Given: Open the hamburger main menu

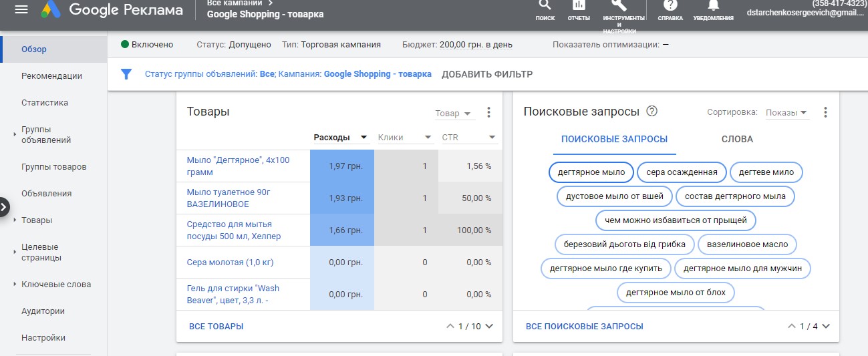Looking at the screenshot, I should 21,10.
